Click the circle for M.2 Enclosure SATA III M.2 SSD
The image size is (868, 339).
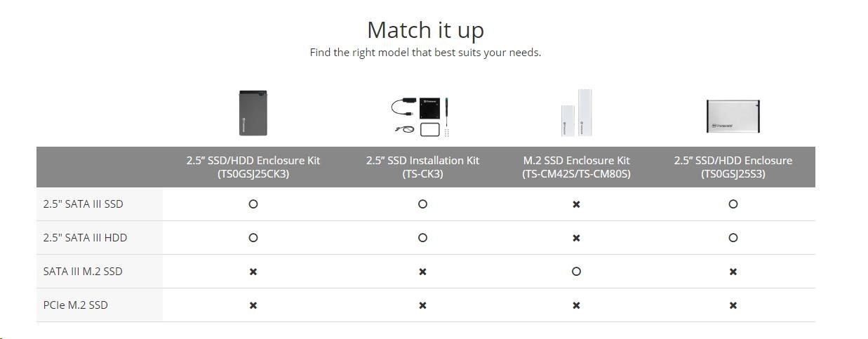pyautogui.click(x=576, y=272)
